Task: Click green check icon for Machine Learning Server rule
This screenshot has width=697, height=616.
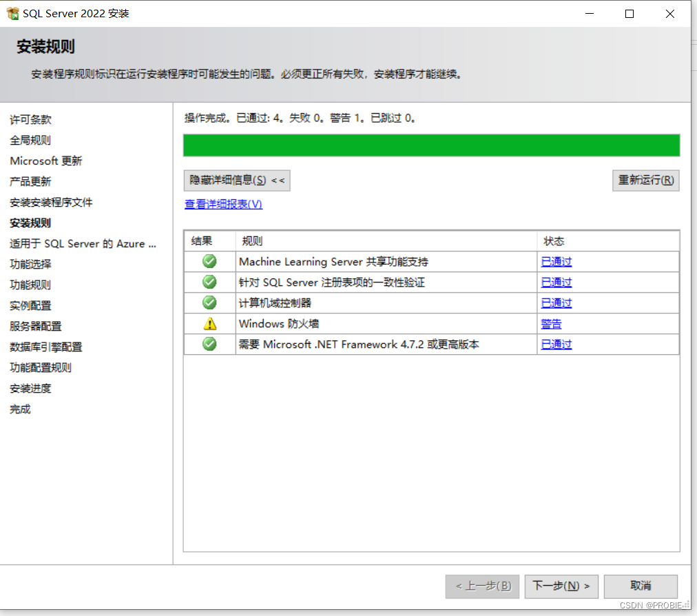Action: (209, 261)
